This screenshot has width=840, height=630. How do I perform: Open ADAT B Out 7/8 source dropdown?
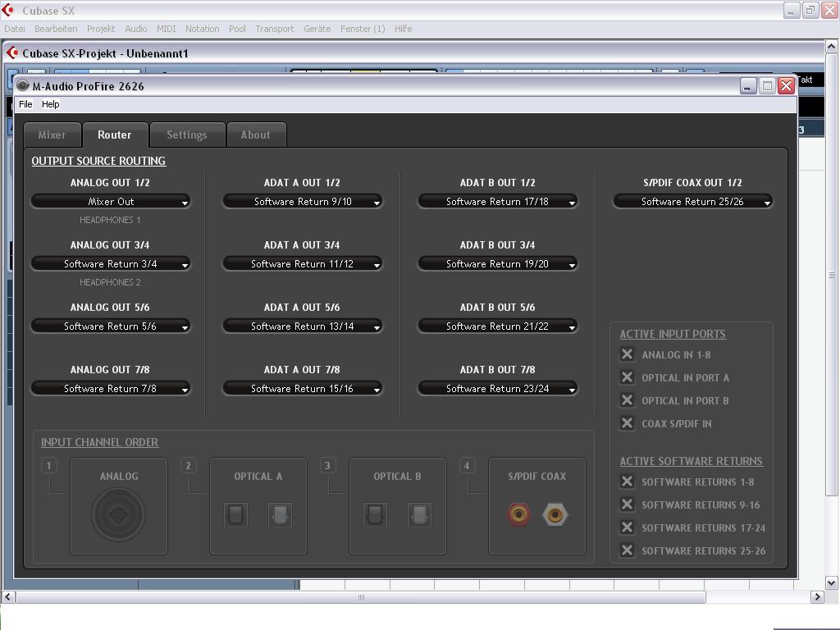click(498, 388)
